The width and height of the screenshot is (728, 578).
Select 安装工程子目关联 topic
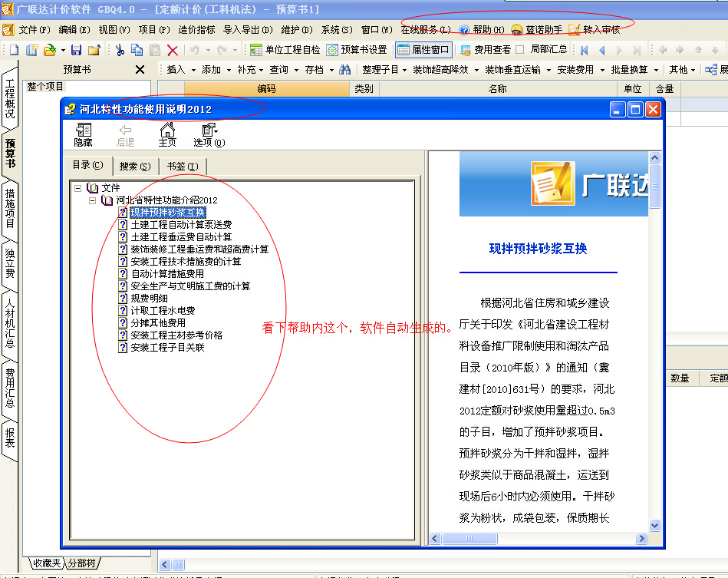(x=167, y=348)
